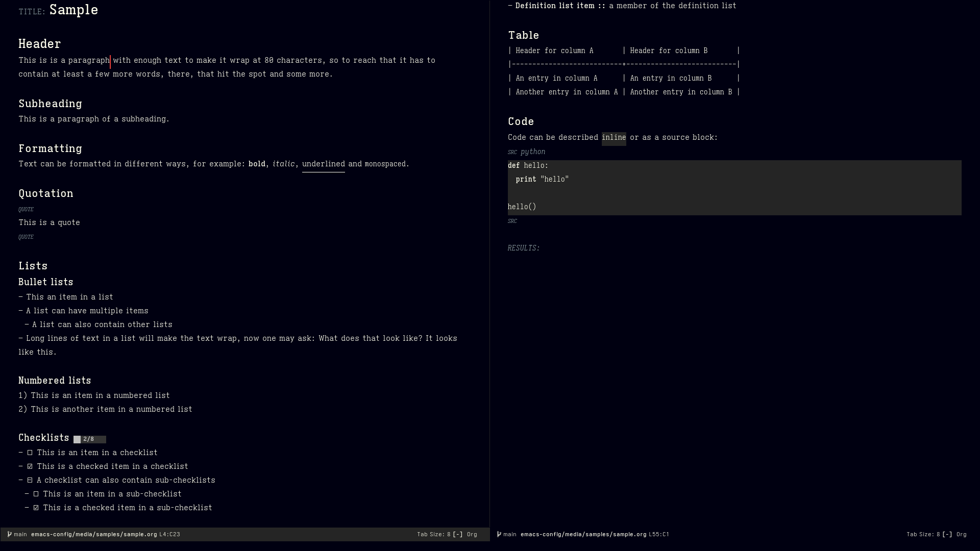The image size is (980, 551).
Task: Click git branch icon in left modeline
Action: [x=10, y=534]
